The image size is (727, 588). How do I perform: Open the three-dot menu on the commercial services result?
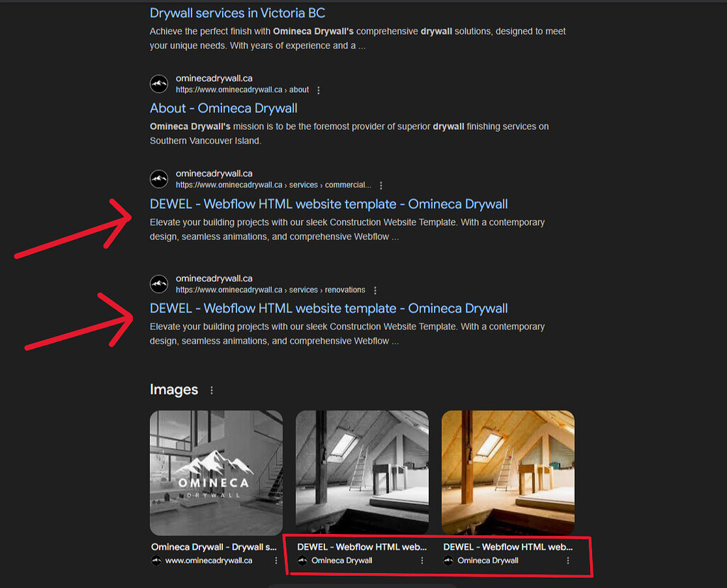382,185
